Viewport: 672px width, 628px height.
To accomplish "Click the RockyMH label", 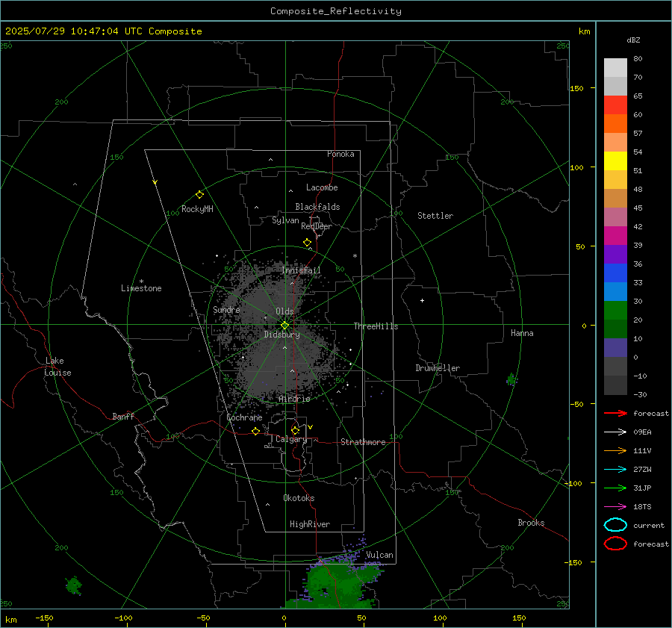I will click(197, 209).
